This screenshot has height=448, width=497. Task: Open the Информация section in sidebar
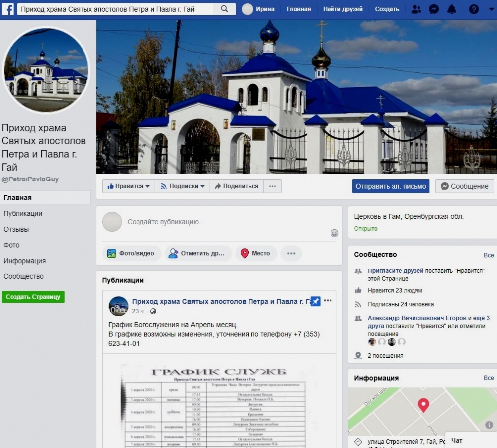[x=25, y=261]
